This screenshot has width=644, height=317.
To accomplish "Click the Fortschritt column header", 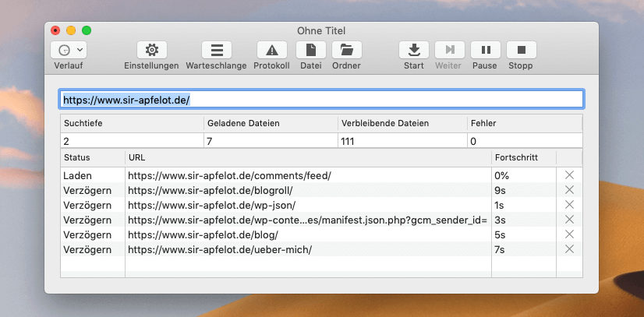I will point(524,158).
